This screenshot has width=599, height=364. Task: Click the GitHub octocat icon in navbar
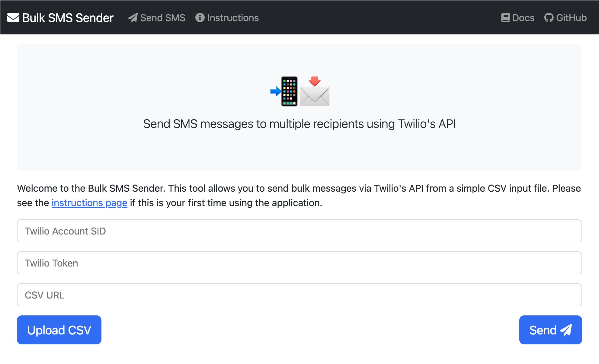(549, 18)
